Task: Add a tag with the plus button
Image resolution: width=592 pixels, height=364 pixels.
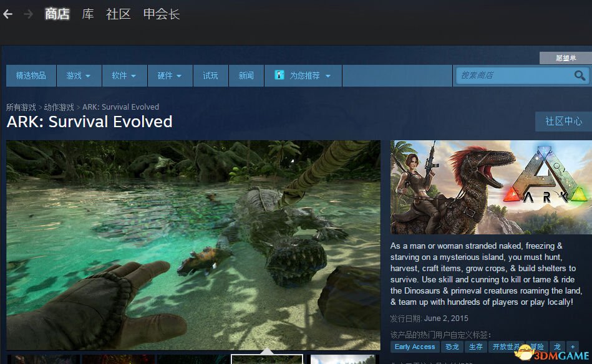Action: (573, 347)
